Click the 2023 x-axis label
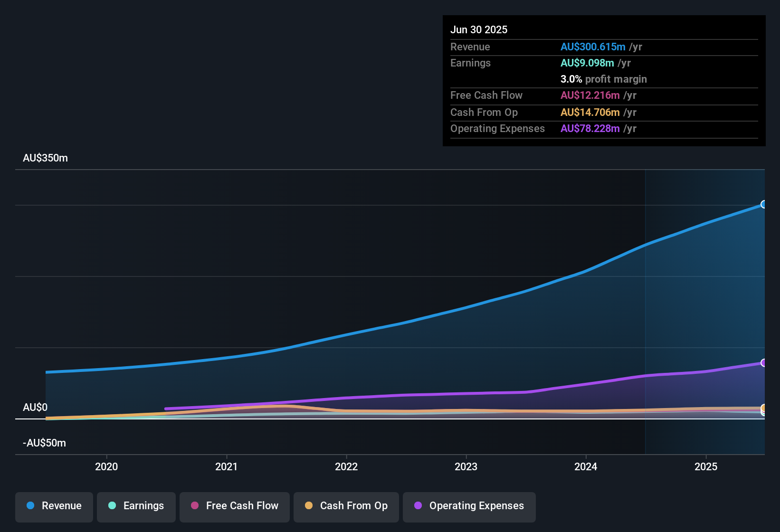Screen dimensions: 780x532 [466, 466]
